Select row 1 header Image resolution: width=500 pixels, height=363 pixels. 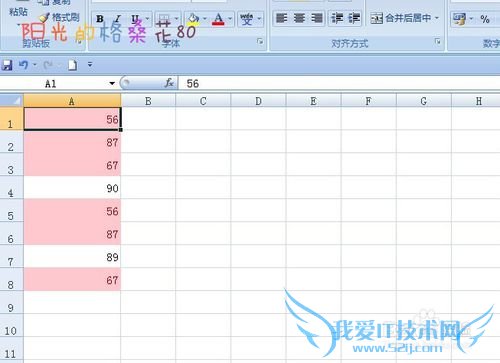(x=11, y=119)
